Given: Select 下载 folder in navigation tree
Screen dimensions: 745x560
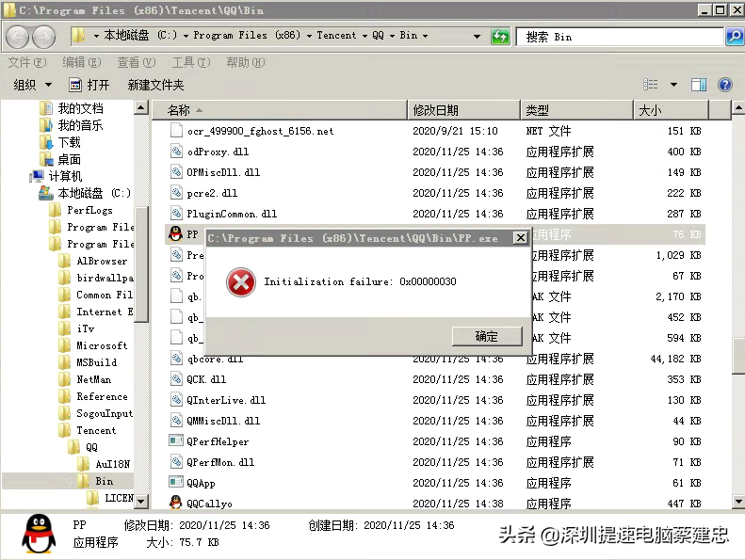Looking at the screenshot, I should pos(69,142).
